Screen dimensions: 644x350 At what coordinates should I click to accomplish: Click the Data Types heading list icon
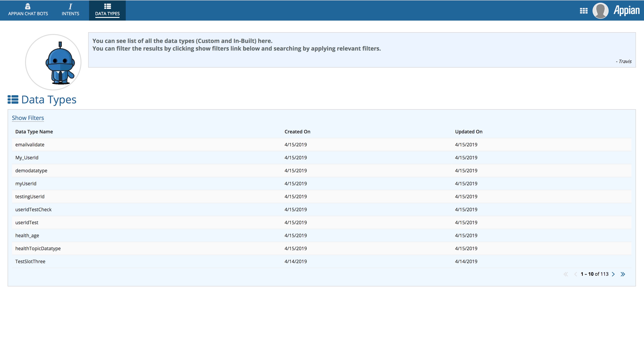(13, 100)
